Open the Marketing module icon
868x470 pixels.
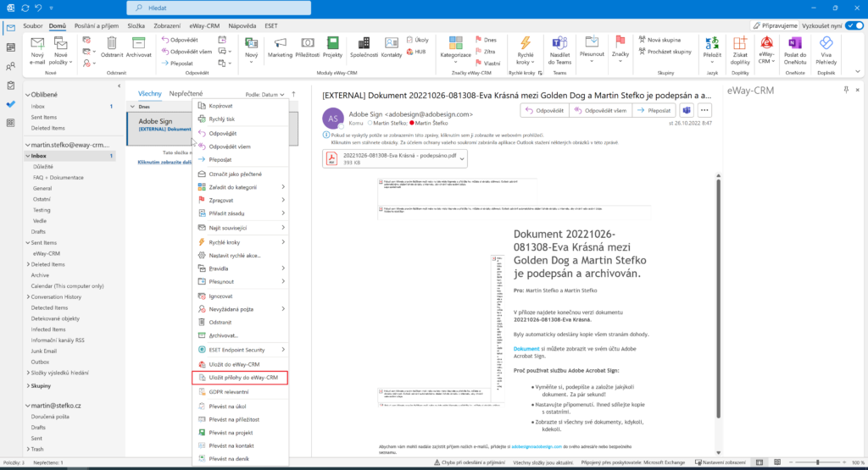[280, 43]
